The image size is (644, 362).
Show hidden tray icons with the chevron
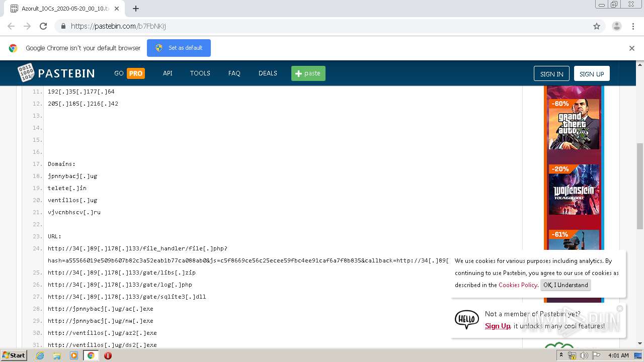pyautogui.click(x=561, y=355)
